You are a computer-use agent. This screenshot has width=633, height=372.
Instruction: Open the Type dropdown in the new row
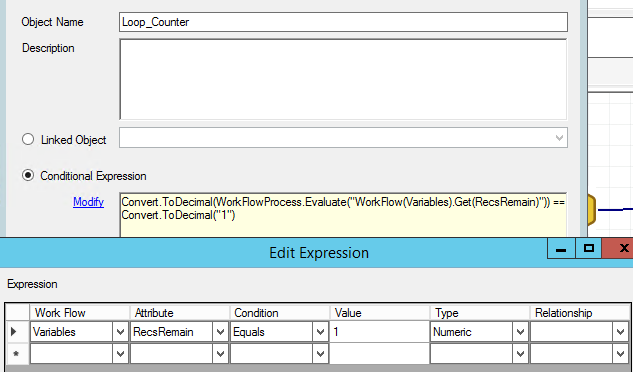(x=521, y=354)
